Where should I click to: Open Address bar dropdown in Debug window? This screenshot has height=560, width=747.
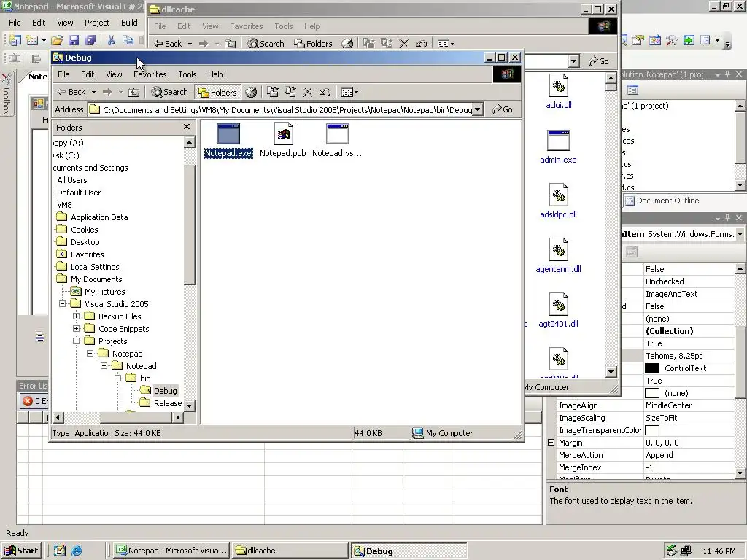pyautogui.click(x=477, y=109)
